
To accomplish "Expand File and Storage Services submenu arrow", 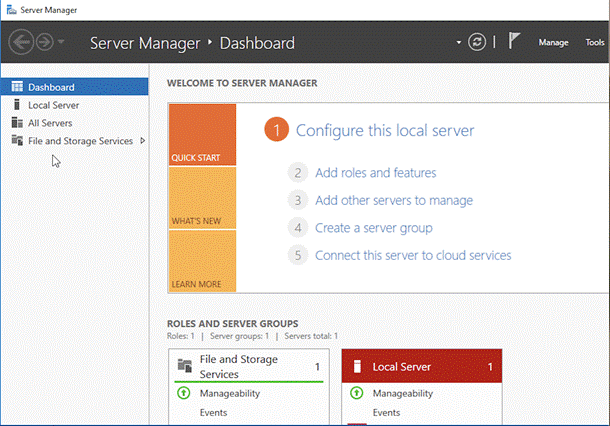I will (143, 141).
